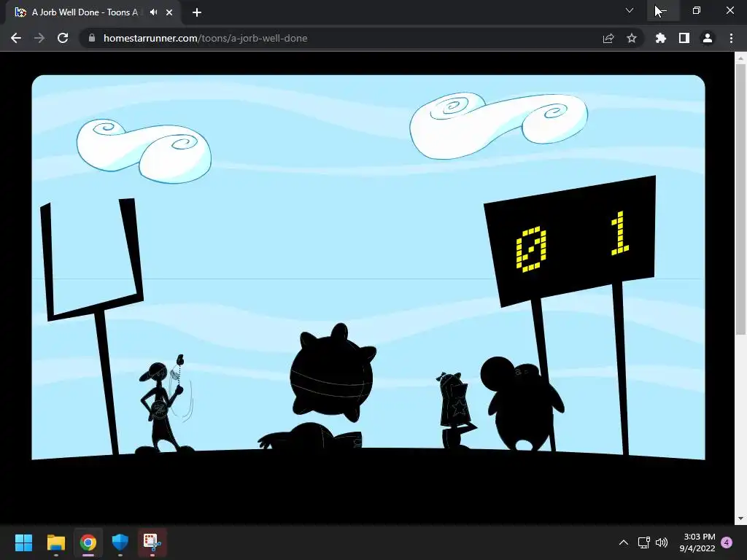Show hidden system tray icons

(x=623, y=542)
